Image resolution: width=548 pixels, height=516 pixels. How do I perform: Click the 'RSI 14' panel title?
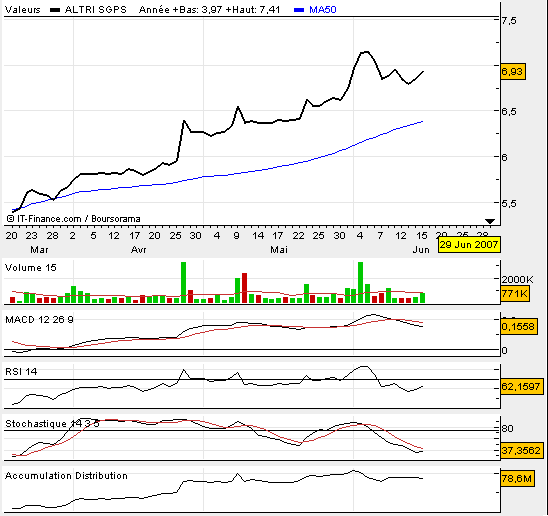click(x=21, y=372)
